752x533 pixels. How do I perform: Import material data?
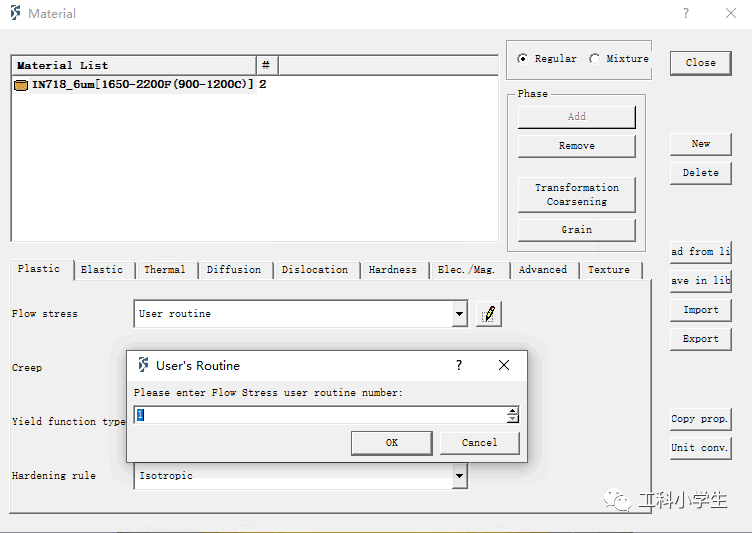[x=701, y=310]
